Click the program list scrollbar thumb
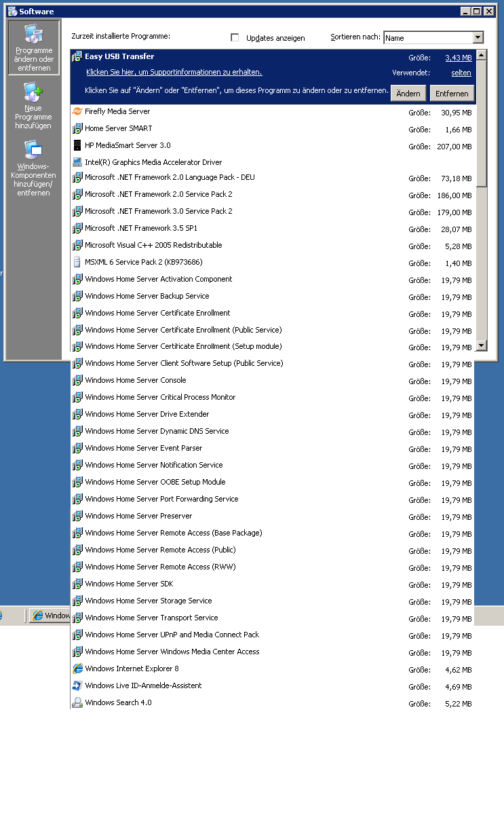Screen dimensions: 504x828 click(x=482, y=124)
